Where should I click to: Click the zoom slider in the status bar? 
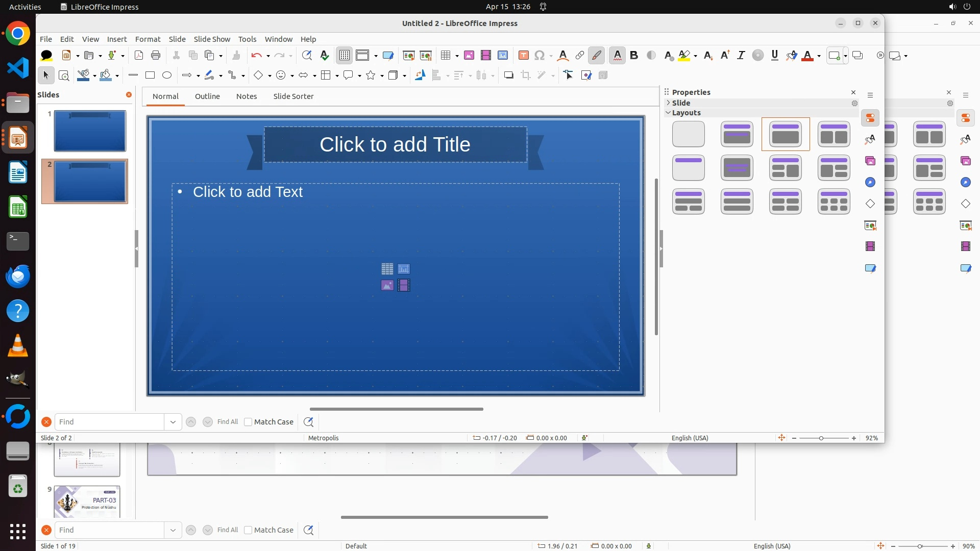(821, 438)
